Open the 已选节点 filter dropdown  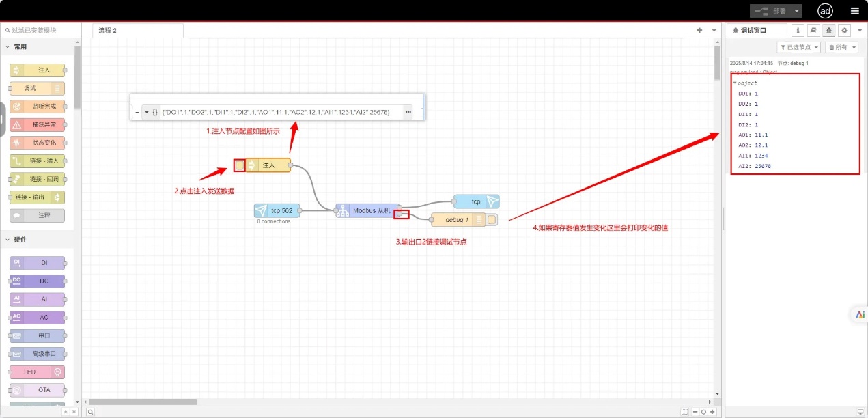pyautogui.click(x=798, y=47)
